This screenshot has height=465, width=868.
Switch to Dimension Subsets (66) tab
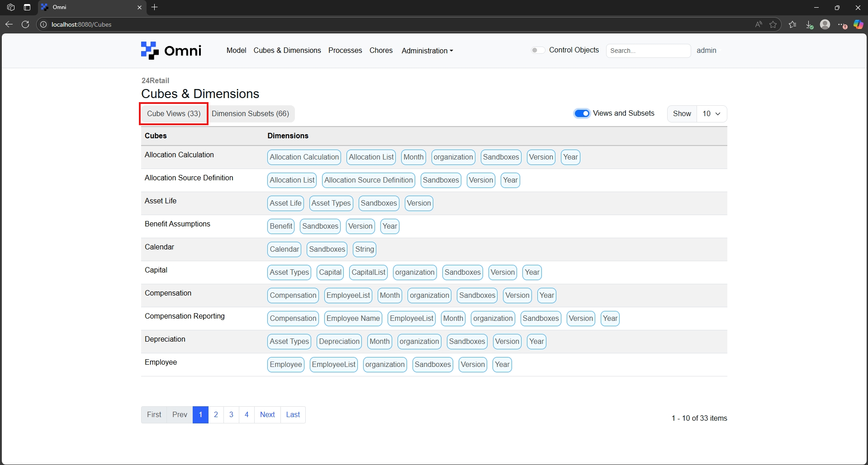click(x=250, y=114)
